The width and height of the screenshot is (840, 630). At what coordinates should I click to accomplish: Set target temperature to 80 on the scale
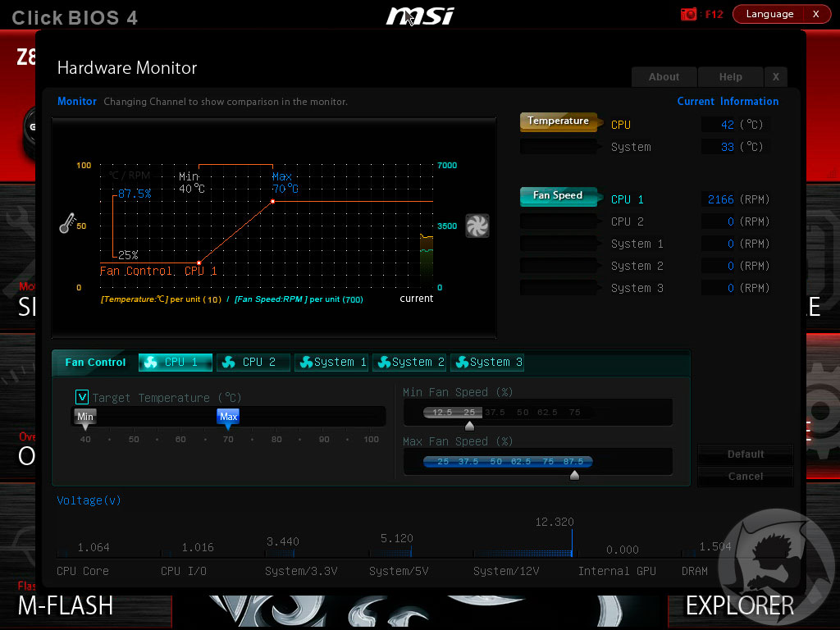276,440
